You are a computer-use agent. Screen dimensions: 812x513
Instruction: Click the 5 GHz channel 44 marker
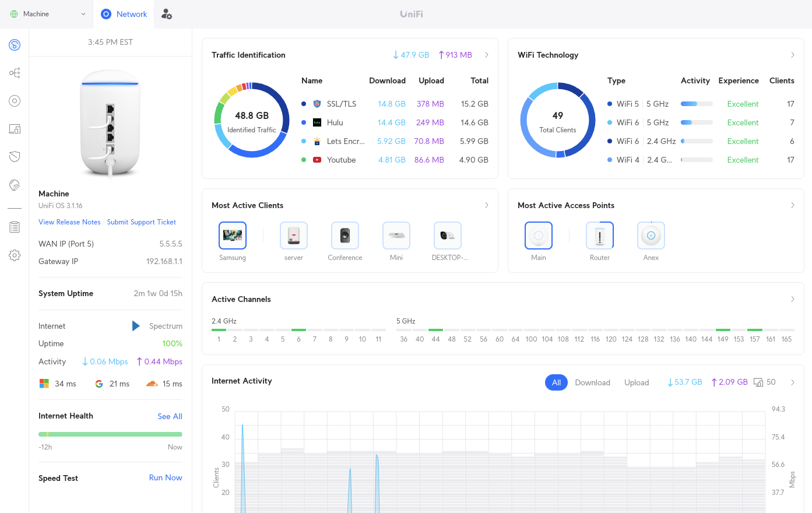click(435, 330)
